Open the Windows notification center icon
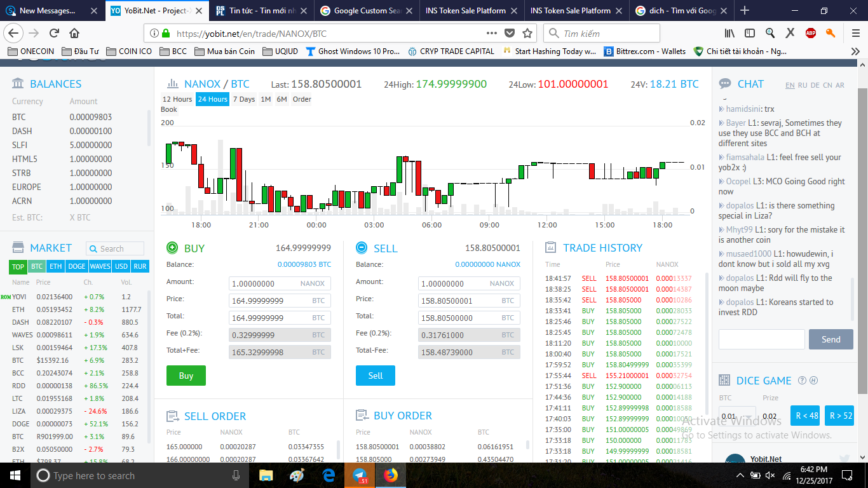The image size is (868, 488). 846,475
